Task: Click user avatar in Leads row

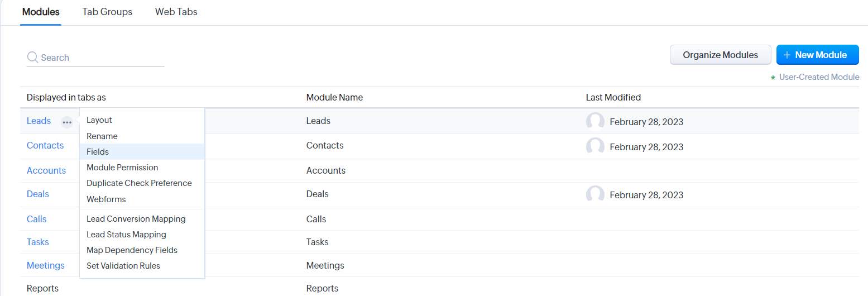Action: [595, 121]
